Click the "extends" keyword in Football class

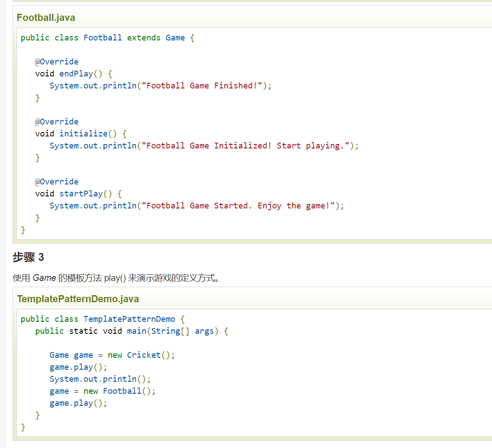[144, 38]
